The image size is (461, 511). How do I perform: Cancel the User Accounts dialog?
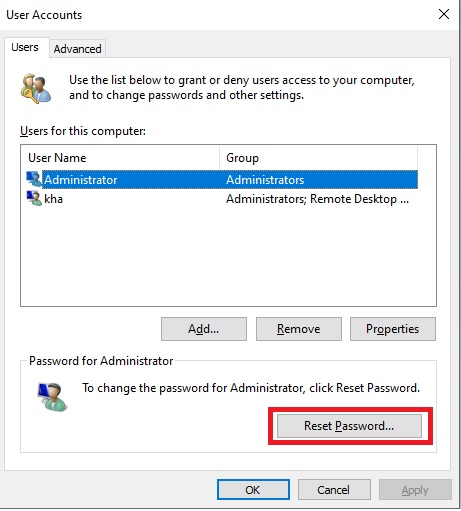[334, 490]
